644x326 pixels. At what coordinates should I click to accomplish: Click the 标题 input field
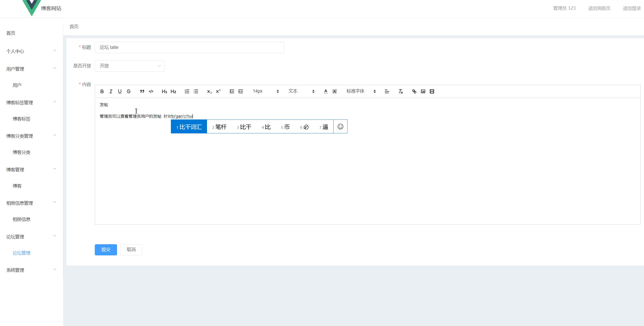click(189, 47)
